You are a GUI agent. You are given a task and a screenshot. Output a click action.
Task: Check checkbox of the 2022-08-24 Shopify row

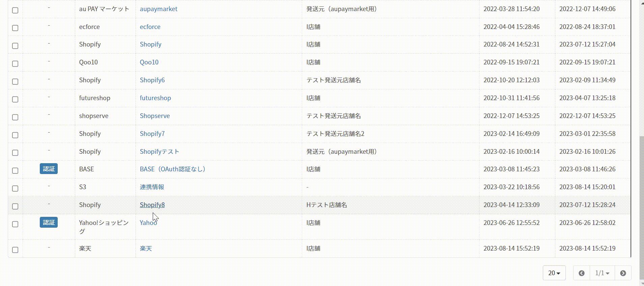[x=15, y=46]
